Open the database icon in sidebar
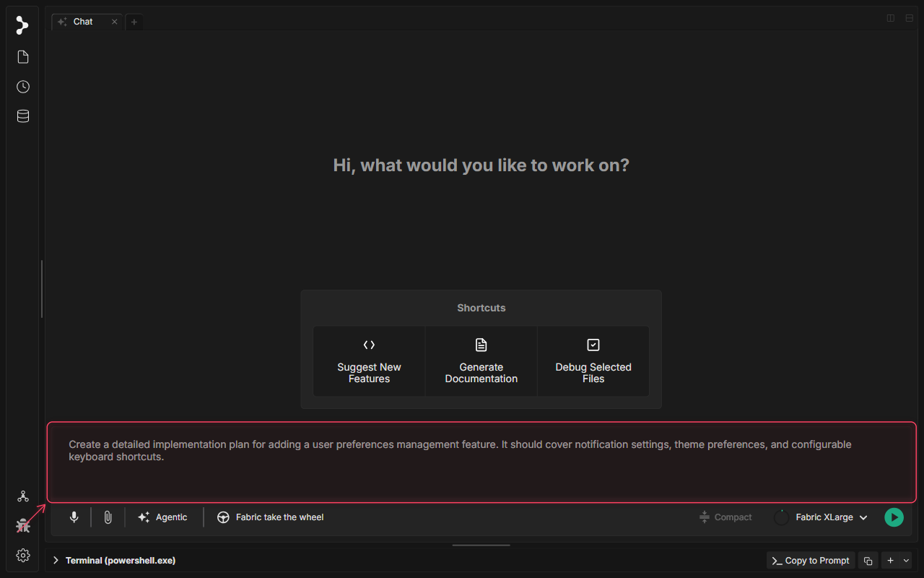The width and height of the screenshot is (924, 578). (23, 116)
